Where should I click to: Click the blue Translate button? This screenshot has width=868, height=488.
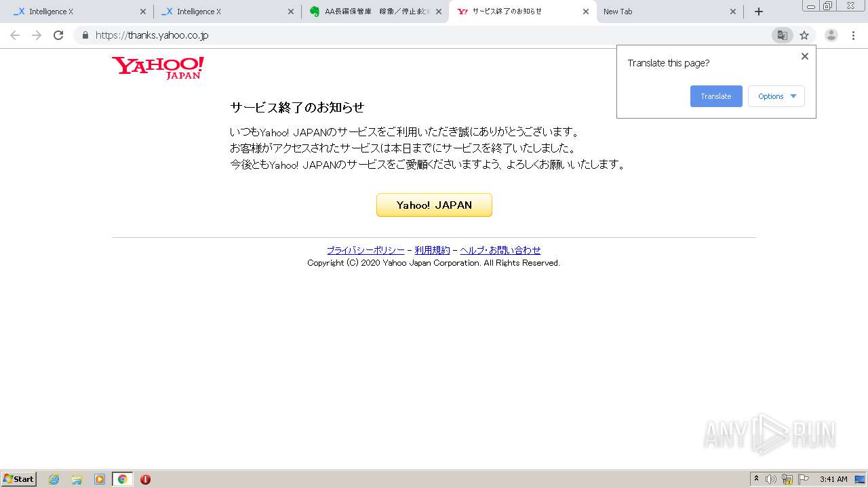click(x=716, y=96)
